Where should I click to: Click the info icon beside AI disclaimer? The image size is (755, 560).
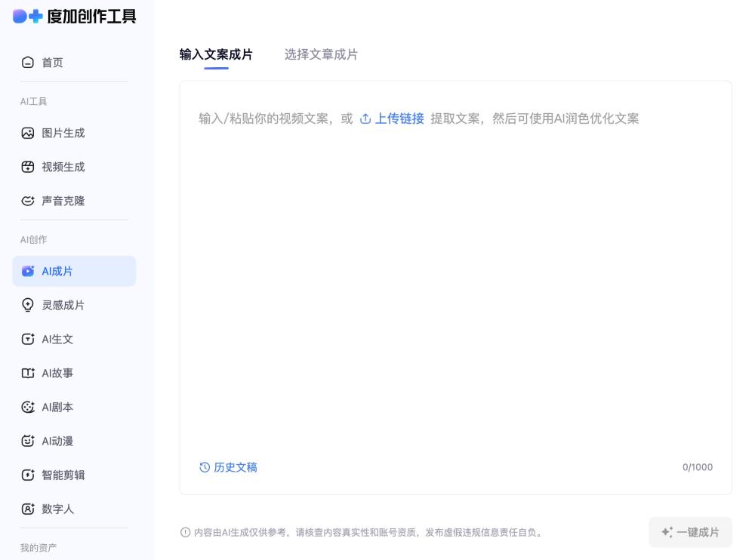pos(186,533)
